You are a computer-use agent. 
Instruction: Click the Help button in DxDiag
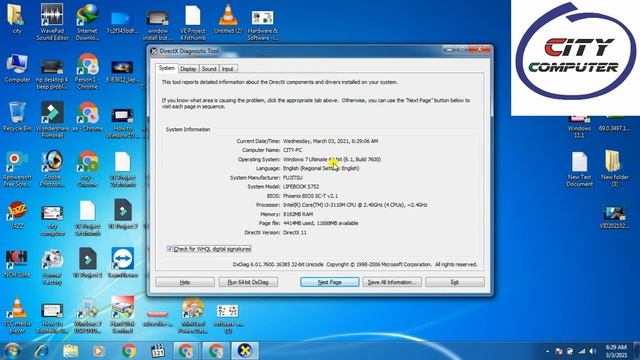(x=185, y=282)
